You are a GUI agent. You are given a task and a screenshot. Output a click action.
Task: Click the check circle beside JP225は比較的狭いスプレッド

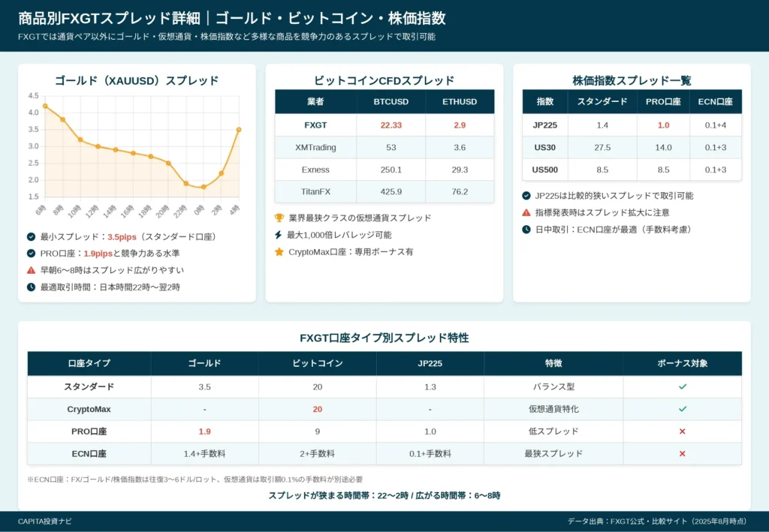(526, 196)
